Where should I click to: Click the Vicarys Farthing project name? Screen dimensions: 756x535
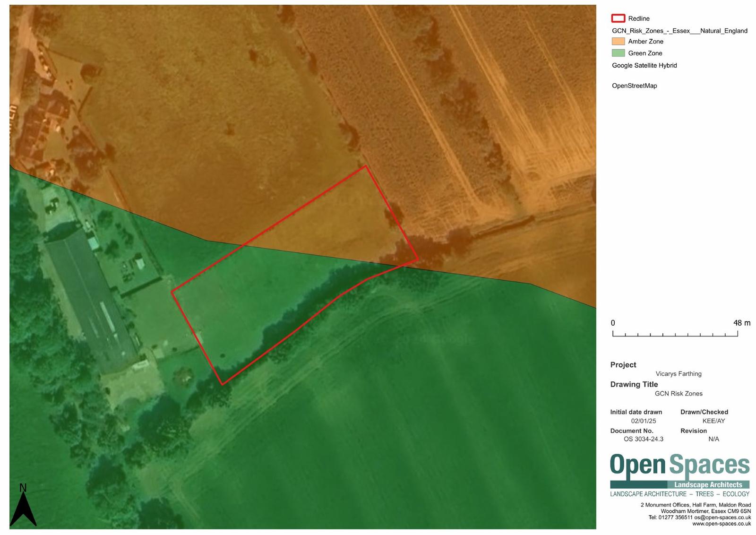click(x=678, y=374)
